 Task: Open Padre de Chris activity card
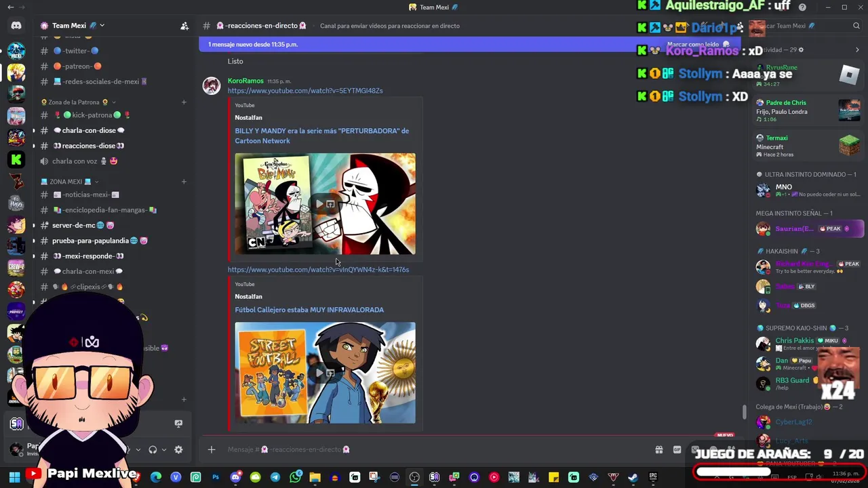[808, 110]
